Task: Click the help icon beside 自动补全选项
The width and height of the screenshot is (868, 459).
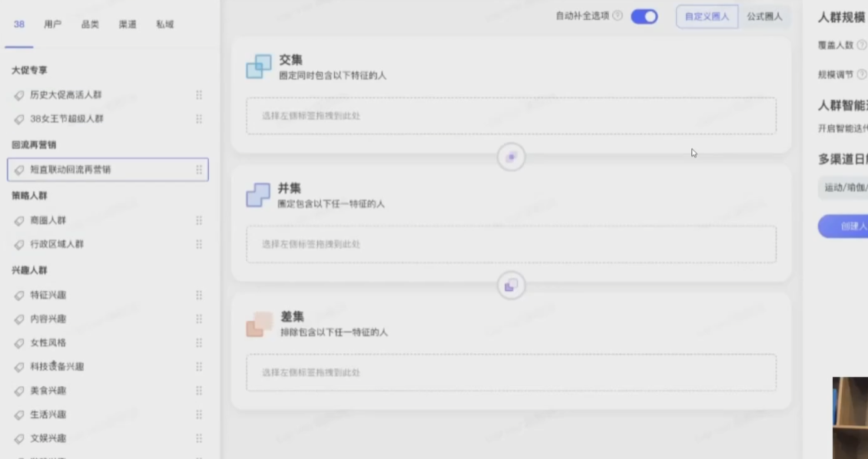Action: (618, 16)
